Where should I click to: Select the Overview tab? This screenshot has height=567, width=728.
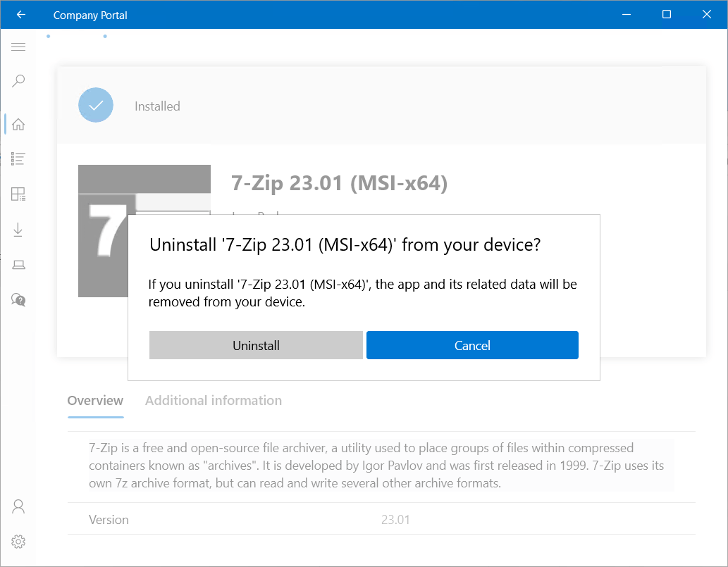point(95,400)
